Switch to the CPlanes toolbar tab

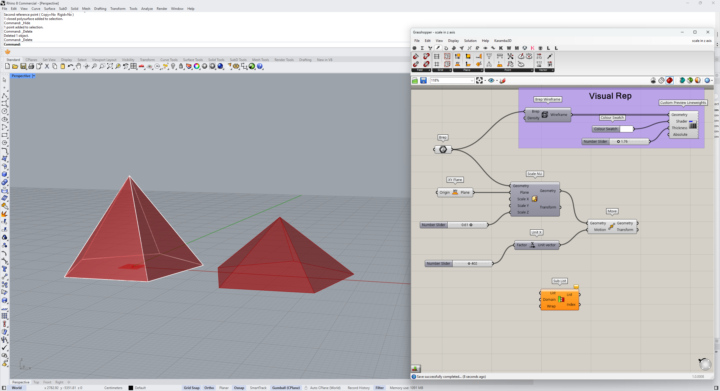pos(31,60)
